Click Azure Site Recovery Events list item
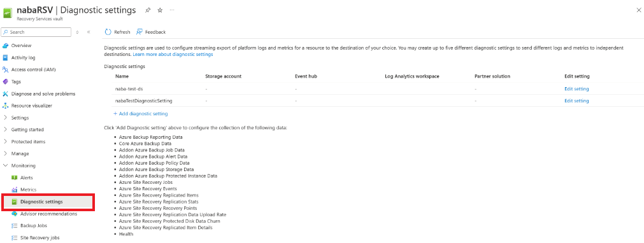 (x=148, y=189)
